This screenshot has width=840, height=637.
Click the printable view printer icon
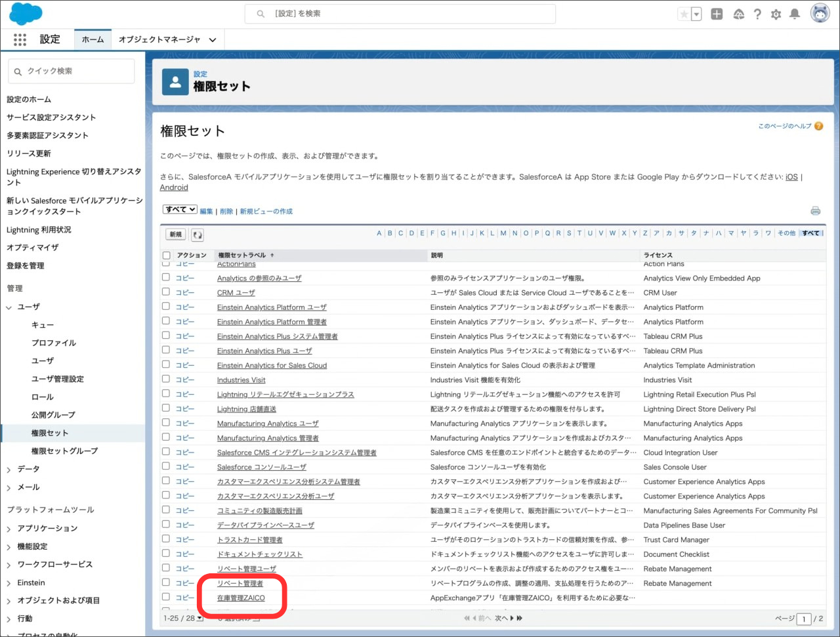815,211
